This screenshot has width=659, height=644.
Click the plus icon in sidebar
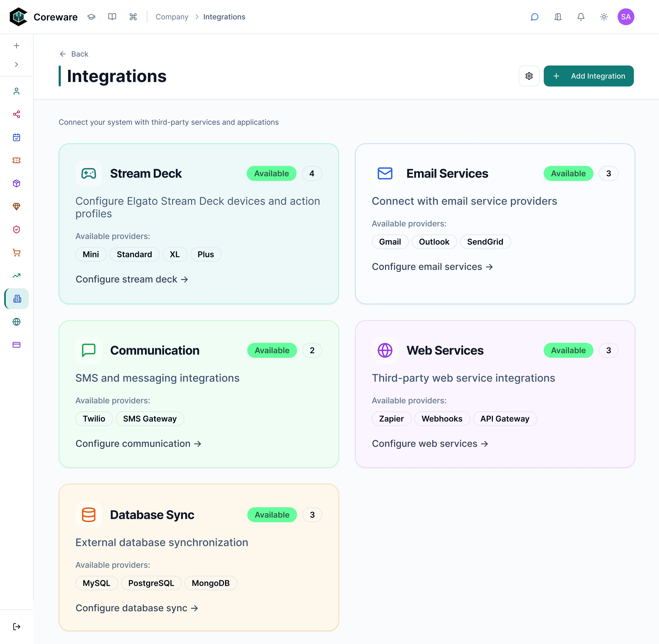[x=17, y=46]
